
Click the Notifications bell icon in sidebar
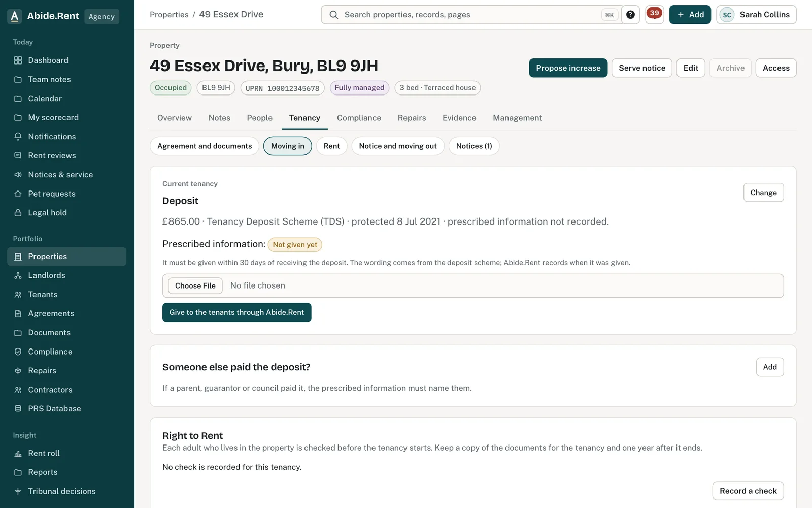18,137
